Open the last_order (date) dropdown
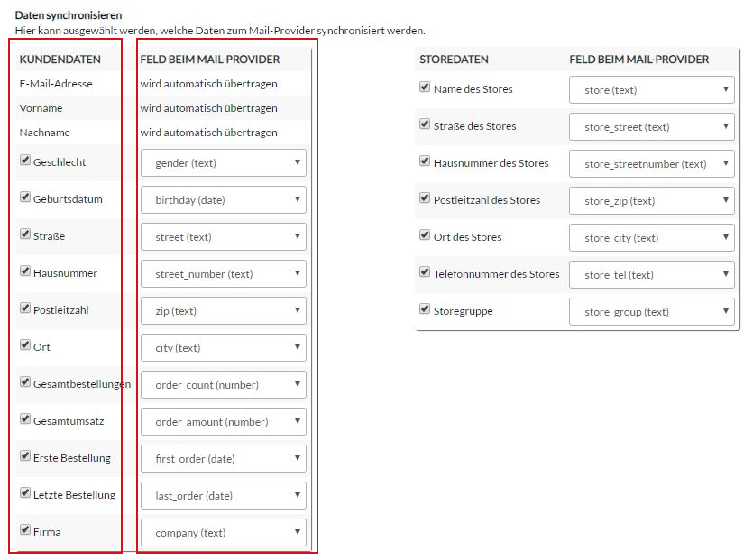 (224, 496)
